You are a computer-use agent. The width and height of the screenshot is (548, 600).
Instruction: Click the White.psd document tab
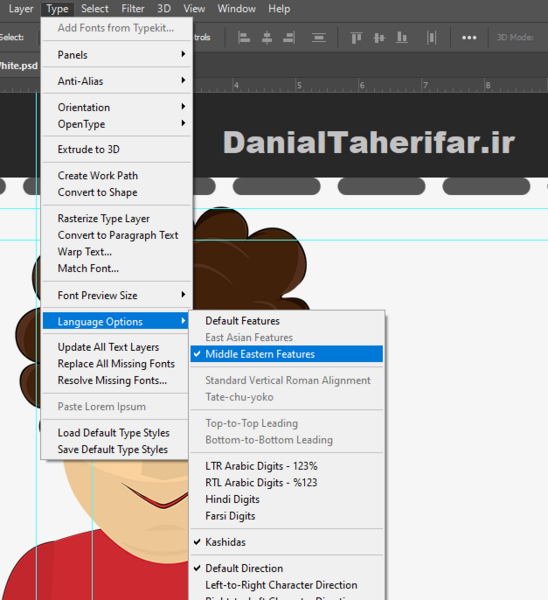(x=19, y=65)
